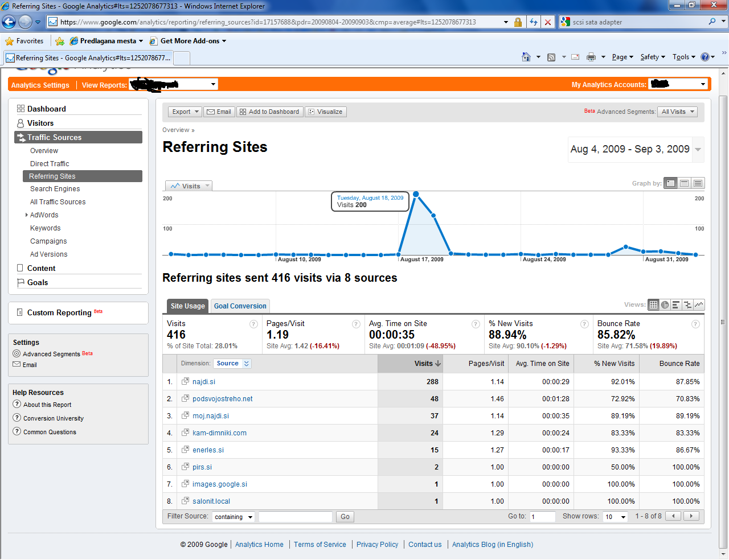Click in the Filter Source text field
The width and height of the screenshot is (729, 560).
coord(296,517)
